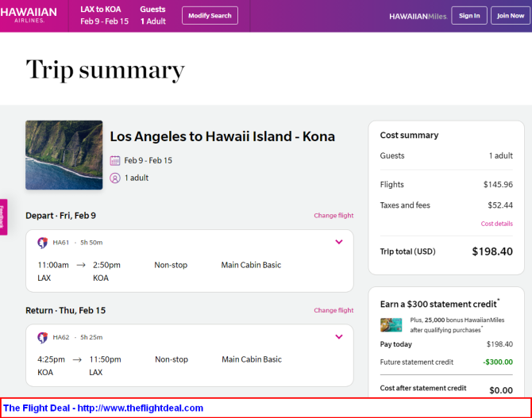Click the credit card image in statement credit offer
This screenshot has width=532, height=418.
tap(391, 324)
